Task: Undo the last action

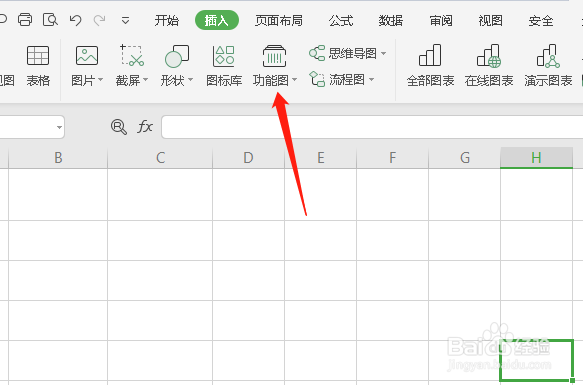Action: click(x=75, y=20)
